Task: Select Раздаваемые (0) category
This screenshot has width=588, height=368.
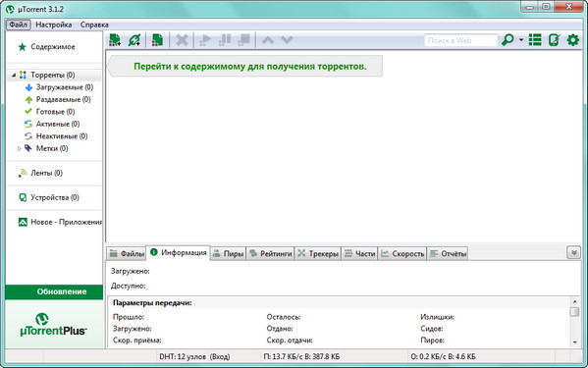Action: [x=64, y=100]
